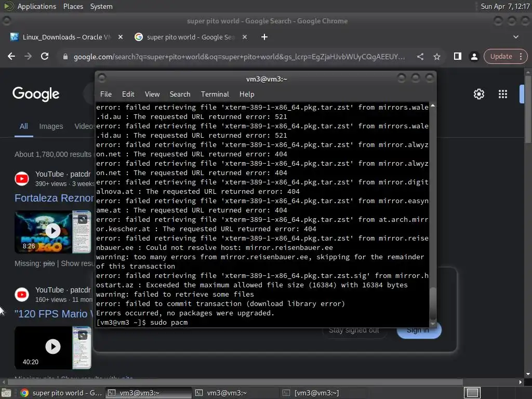Click the terminal scrollbar down arrow
Image resolution: width=532 pixels, height=399 pixels.
[433, 324]
